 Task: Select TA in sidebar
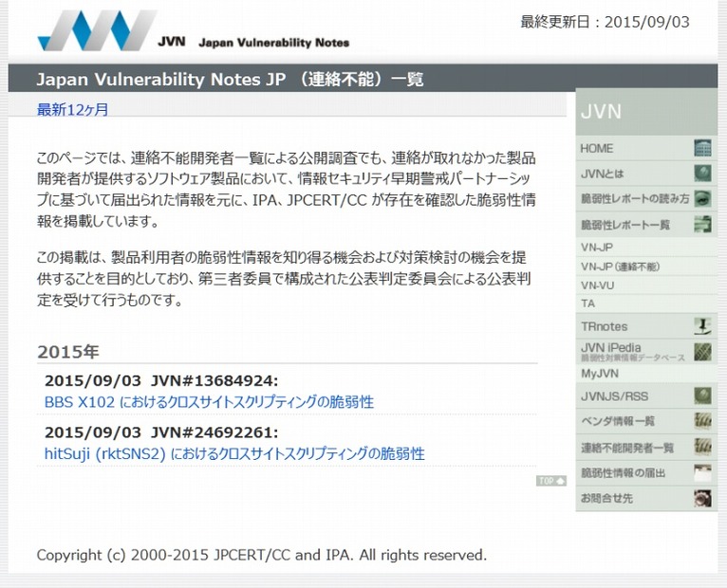646,303
